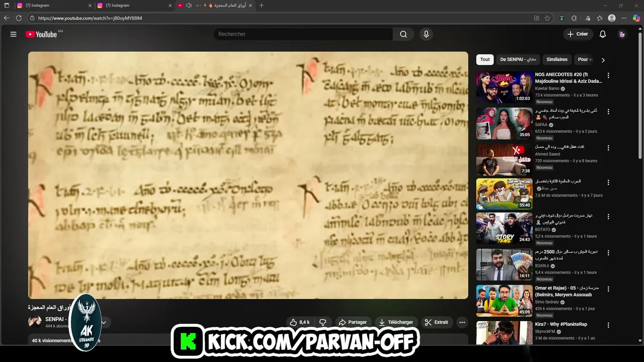
Task: Open the SAFAA 35:05 video thumbnail
Action: pyautogui.click(x=504, y=123)
